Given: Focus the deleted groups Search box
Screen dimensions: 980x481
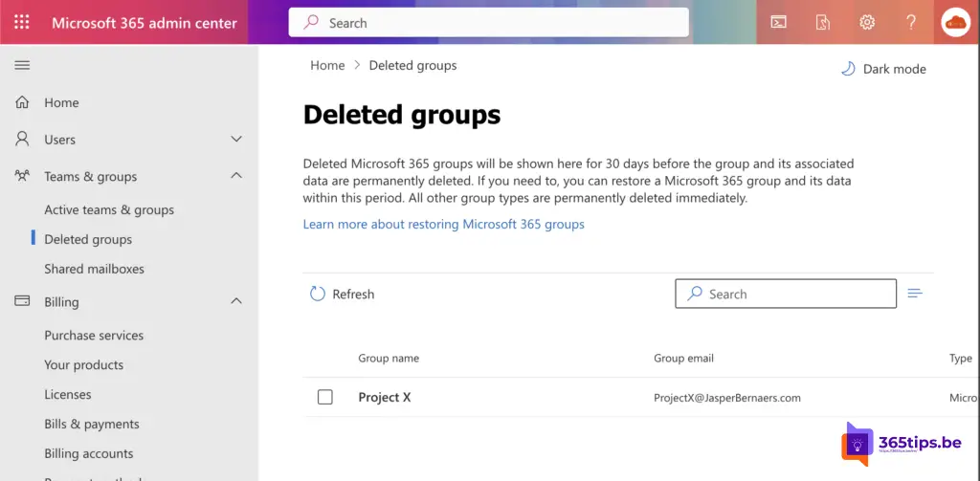Looking at the screenshot, I should (x=786, y=294).
